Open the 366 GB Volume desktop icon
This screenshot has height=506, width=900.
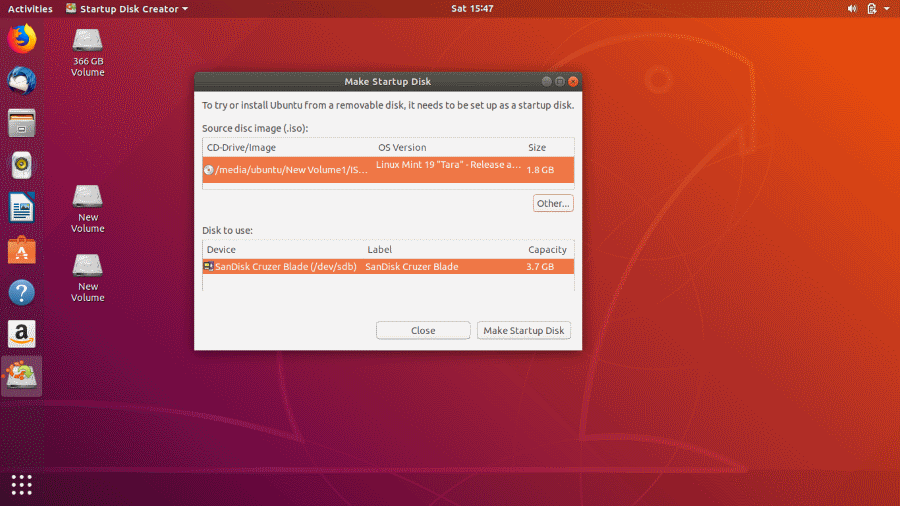pyautogui.click(x=88, y=52)
